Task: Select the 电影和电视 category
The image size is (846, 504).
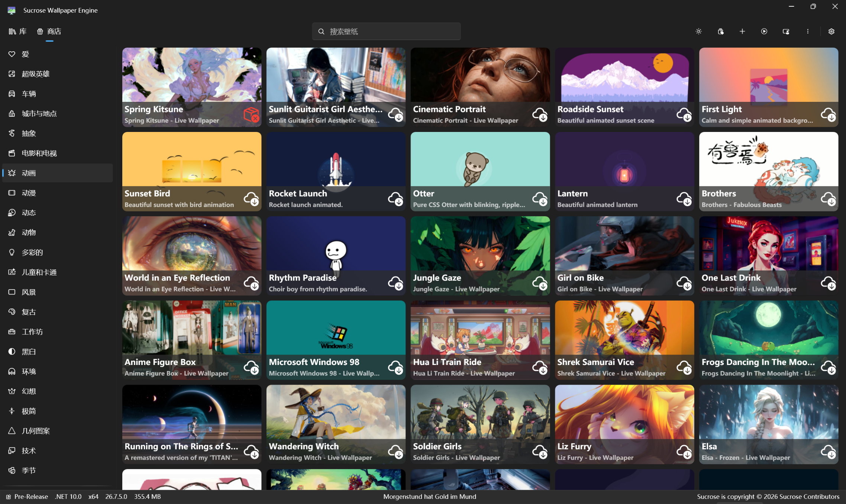Action: tap(58, 153)
